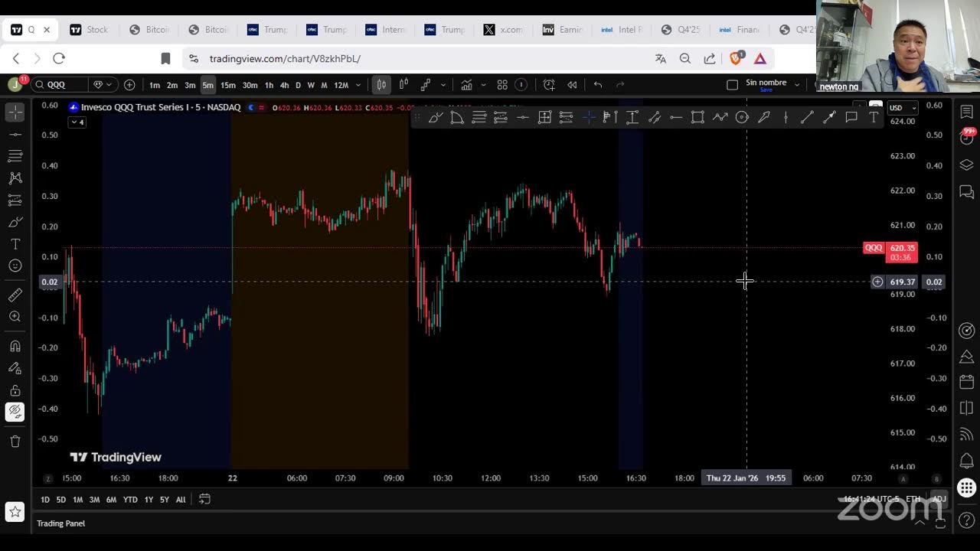Open the trend line tools in left sidebar
Viewport: 980px width, 551px height.
tap(15, 134)
